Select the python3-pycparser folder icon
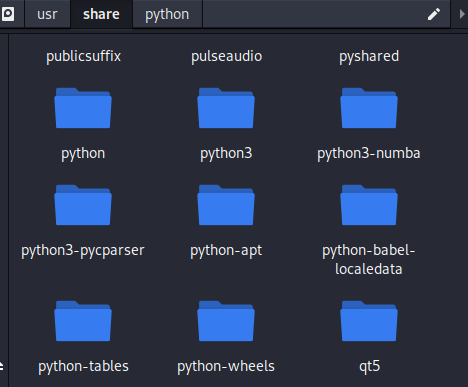Image resolution: width=468 pixels, height=387 pixels. click(x=83, y=205)
